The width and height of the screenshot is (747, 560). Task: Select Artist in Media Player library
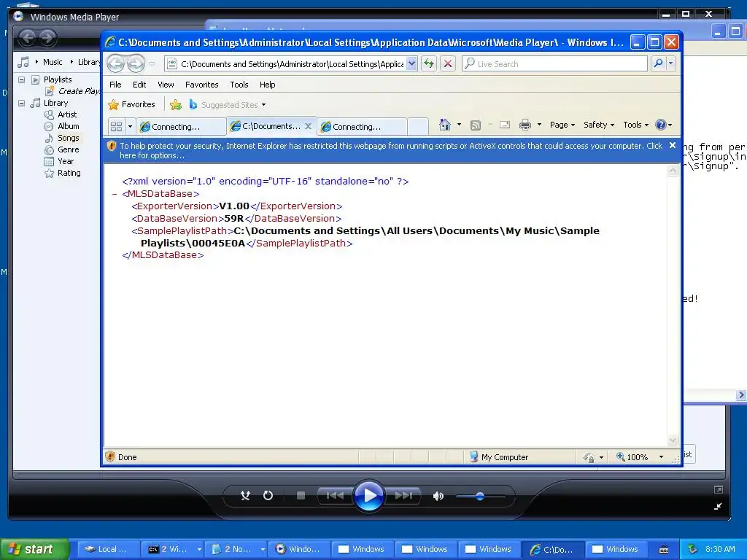pos(67,114)
